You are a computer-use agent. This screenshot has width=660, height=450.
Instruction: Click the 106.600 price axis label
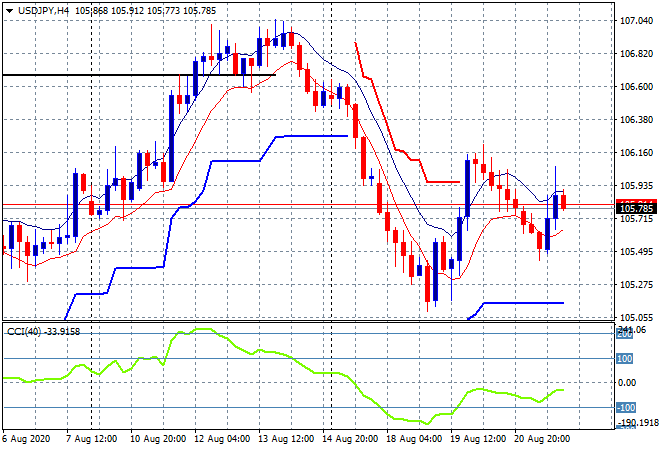pyautogui.click(x=636, y=87)
